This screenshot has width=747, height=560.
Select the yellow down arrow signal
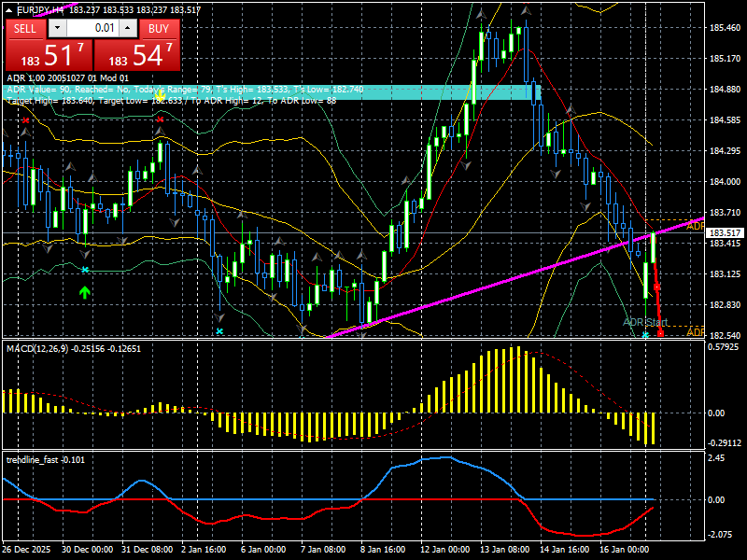click(160, 97)
